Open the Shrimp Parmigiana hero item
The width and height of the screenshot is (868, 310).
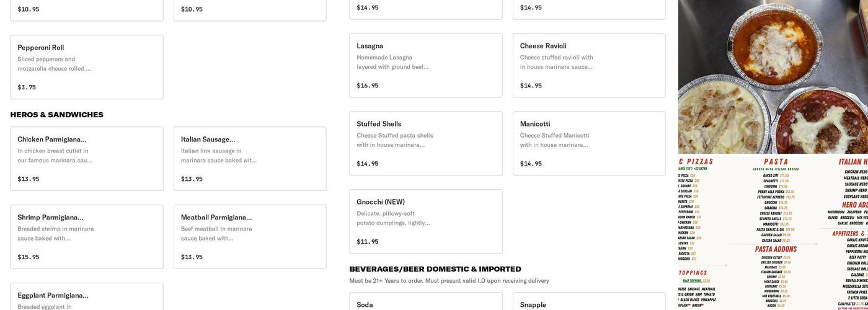click(x=87, y=236)
